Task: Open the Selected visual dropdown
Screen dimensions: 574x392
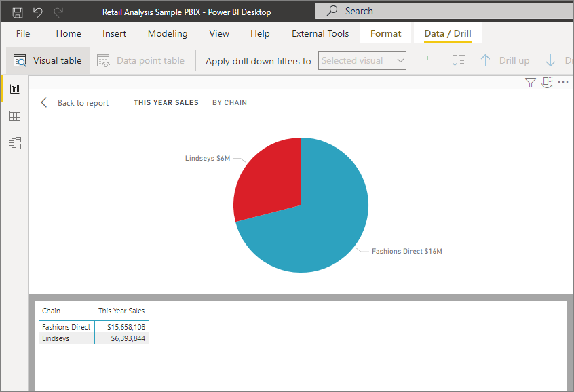Action: click(362, 60)
